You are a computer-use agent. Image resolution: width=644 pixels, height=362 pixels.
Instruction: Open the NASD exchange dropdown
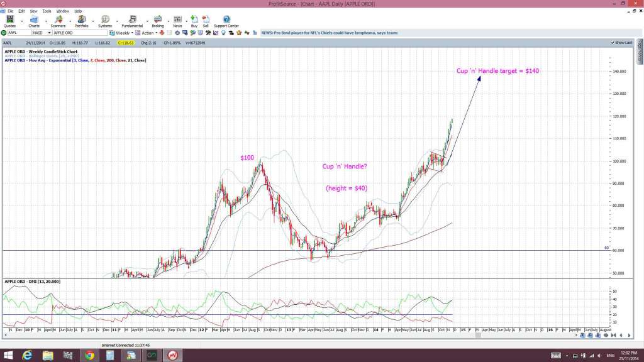tap(49, 33)
